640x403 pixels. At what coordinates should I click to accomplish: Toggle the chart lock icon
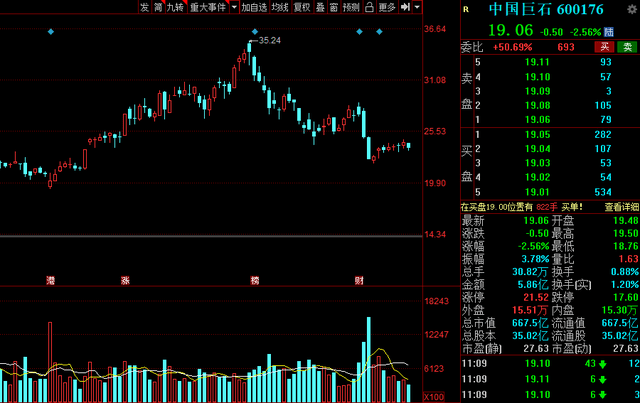pos(369,7)
